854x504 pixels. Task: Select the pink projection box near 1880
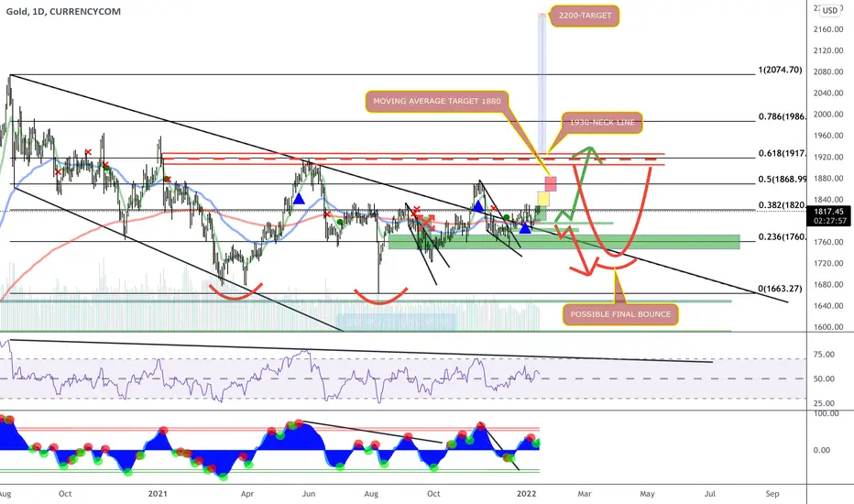(x=551, y=183)
